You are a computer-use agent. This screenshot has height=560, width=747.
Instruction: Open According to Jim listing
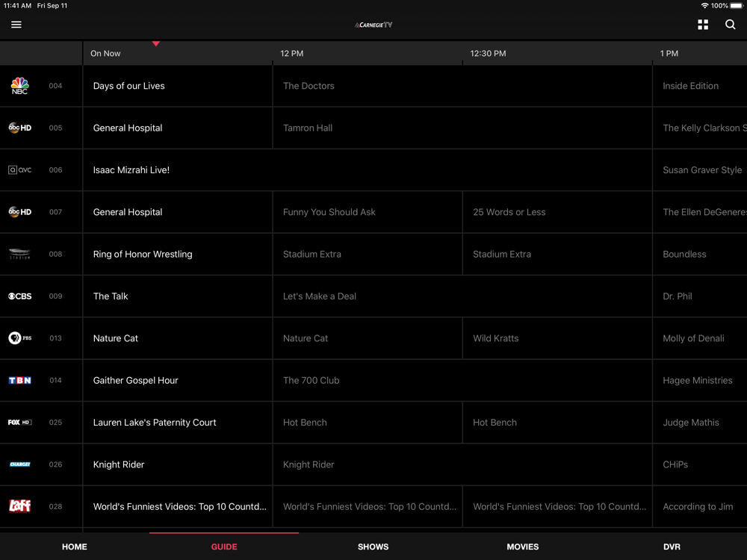tap(700, 506)
